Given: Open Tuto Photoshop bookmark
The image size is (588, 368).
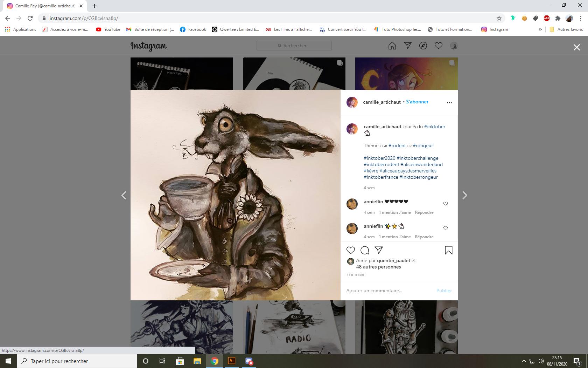Looking at the screenshot, I should 397,29.
